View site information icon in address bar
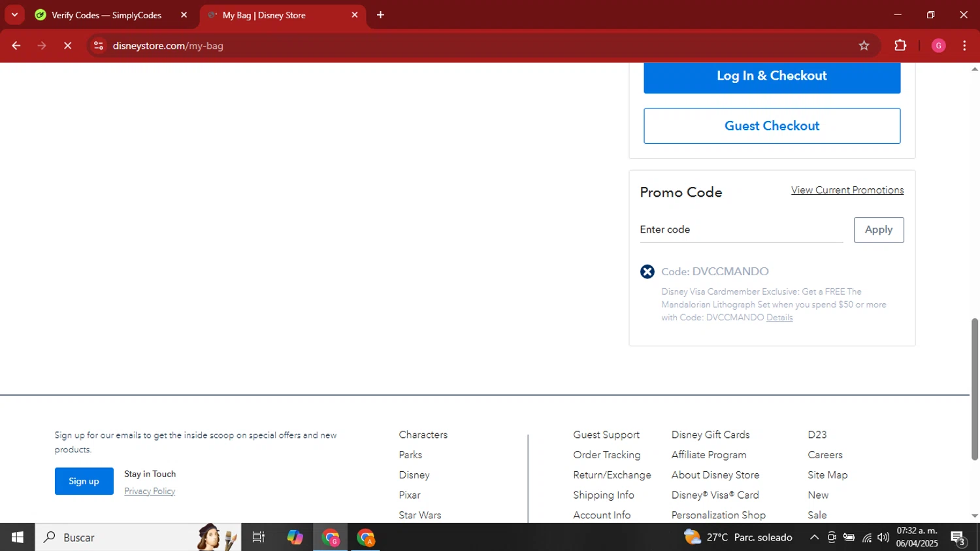The height and width of the screenshot is (551, 980). point(99,46)
